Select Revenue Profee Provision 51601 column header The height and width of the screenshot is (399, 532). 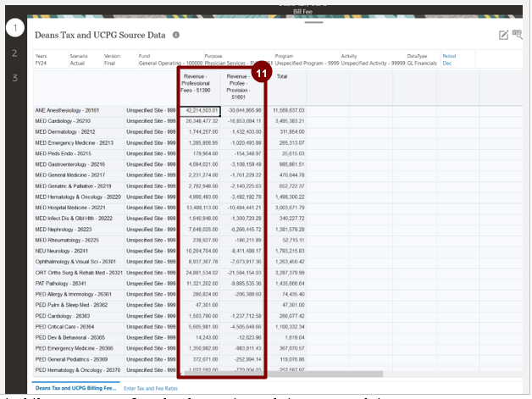(x=239, y=87)
